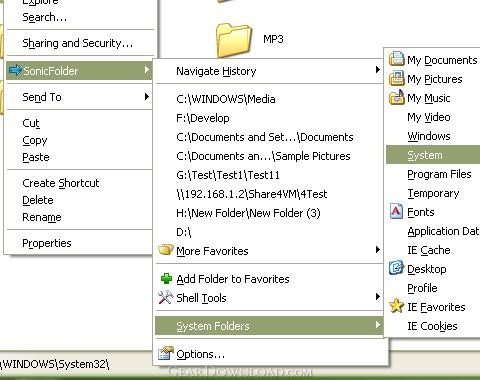This screenshot has height=380, width=480.
Task: Open the G:\Test\Test1\Test11 path
Action: 228,175
